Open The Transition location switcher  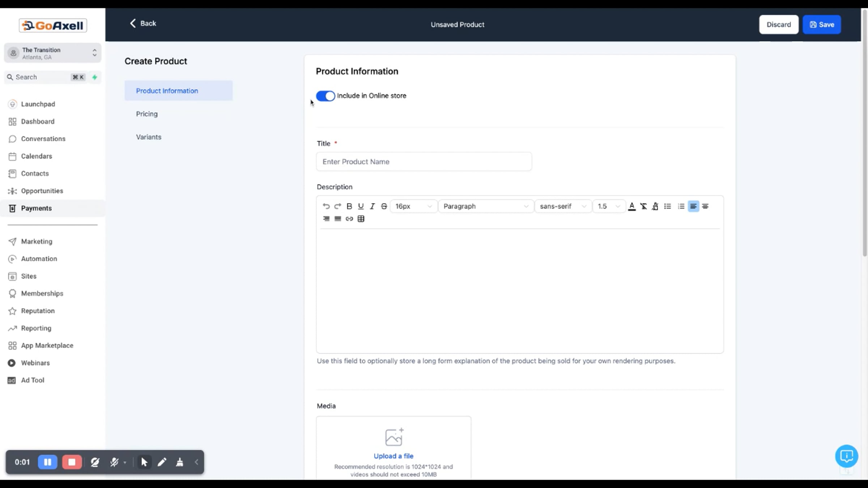tap(53, 53)
